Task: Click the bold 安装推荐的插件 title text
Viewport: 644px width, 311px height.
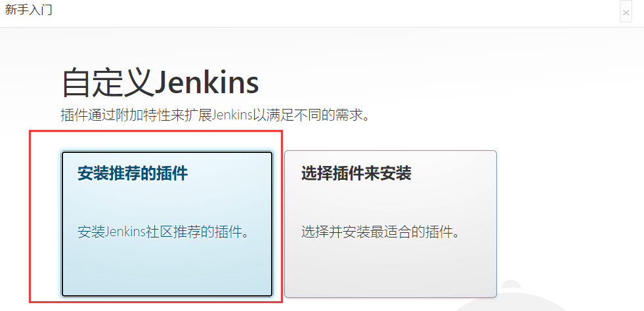Action: pyautogui.click(x=133, y=174)
